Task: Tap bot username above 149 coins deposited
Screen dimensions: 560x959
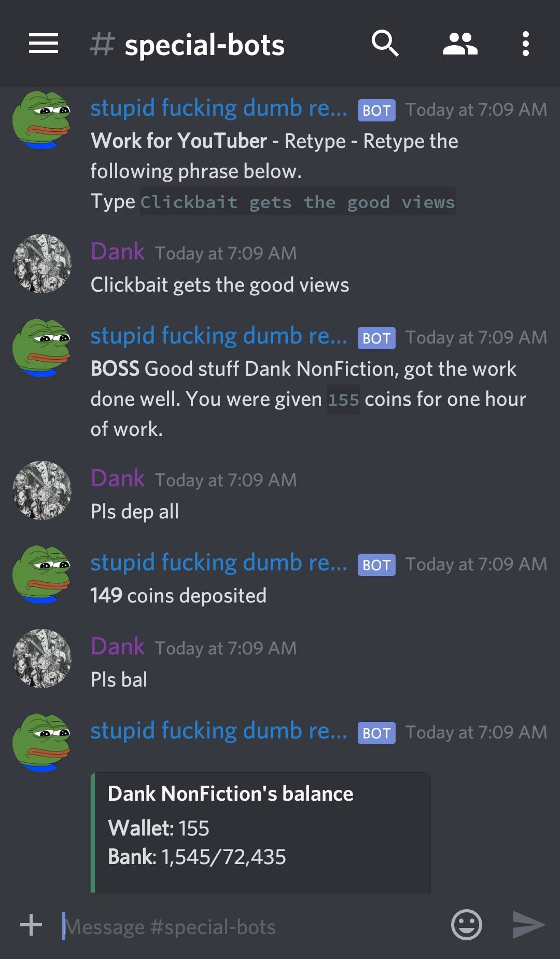Action: click(x=219, y=563)
